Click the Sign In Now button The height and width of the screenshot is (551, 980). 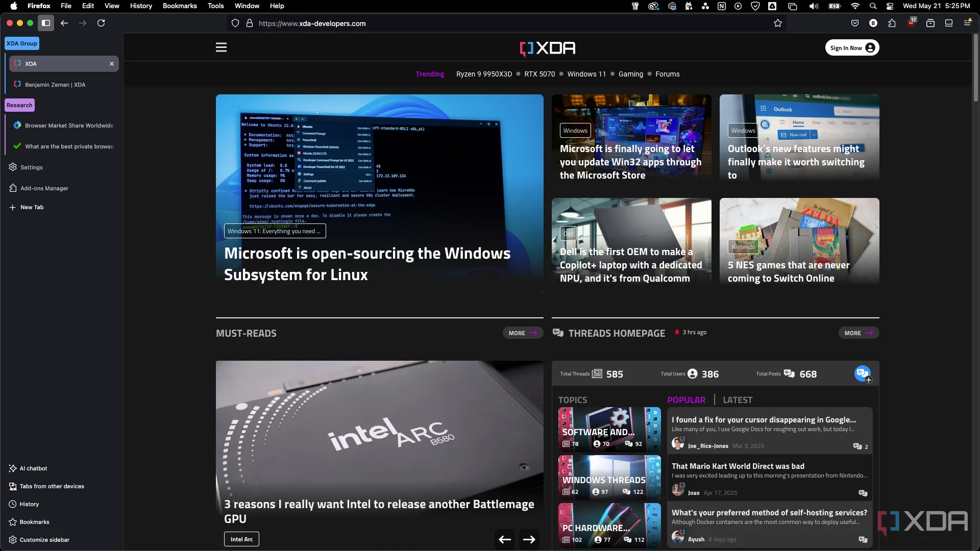852,48
